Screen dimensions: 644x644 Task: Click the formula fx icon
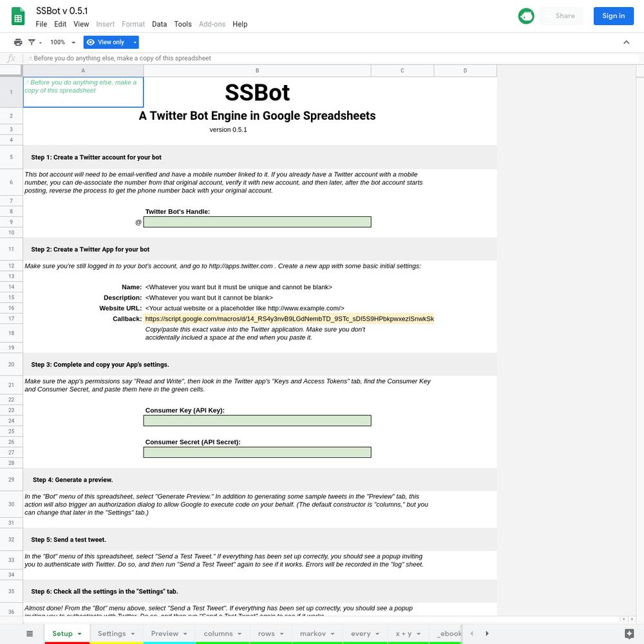tap(11, 59)
